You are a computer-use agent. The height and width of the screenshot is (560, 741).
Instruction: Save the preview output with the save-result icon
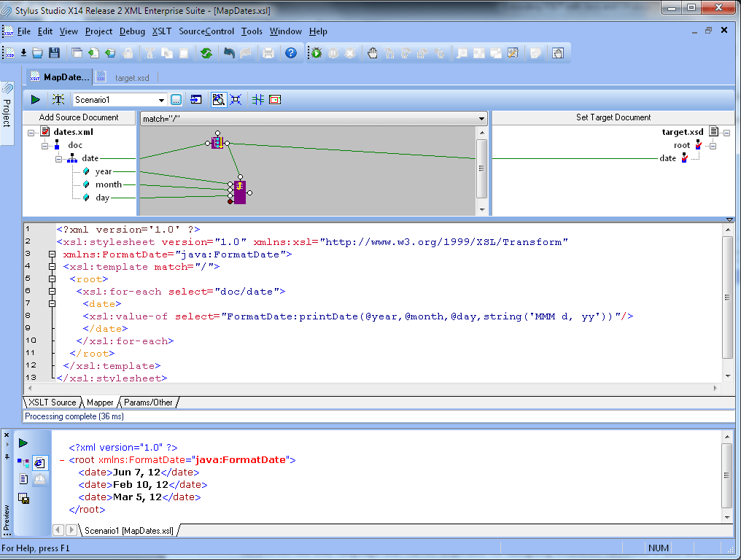pyautogui.click(x=23, y=498)
